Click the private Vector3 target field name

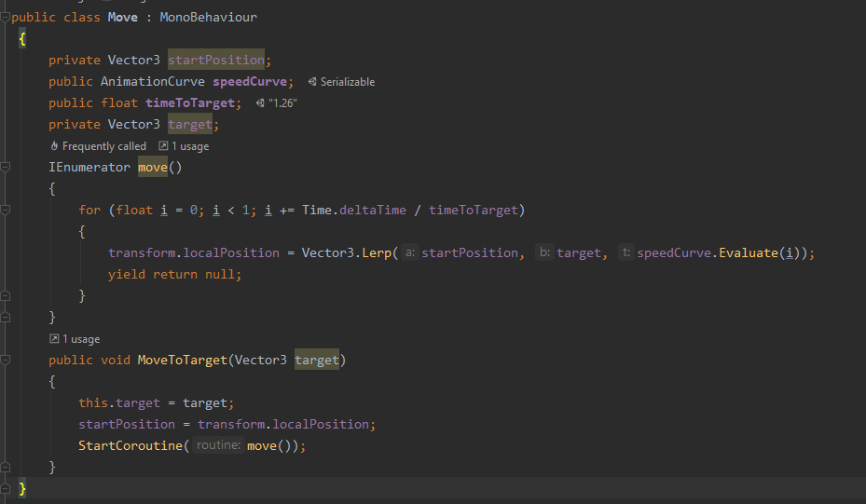point(190,125)
